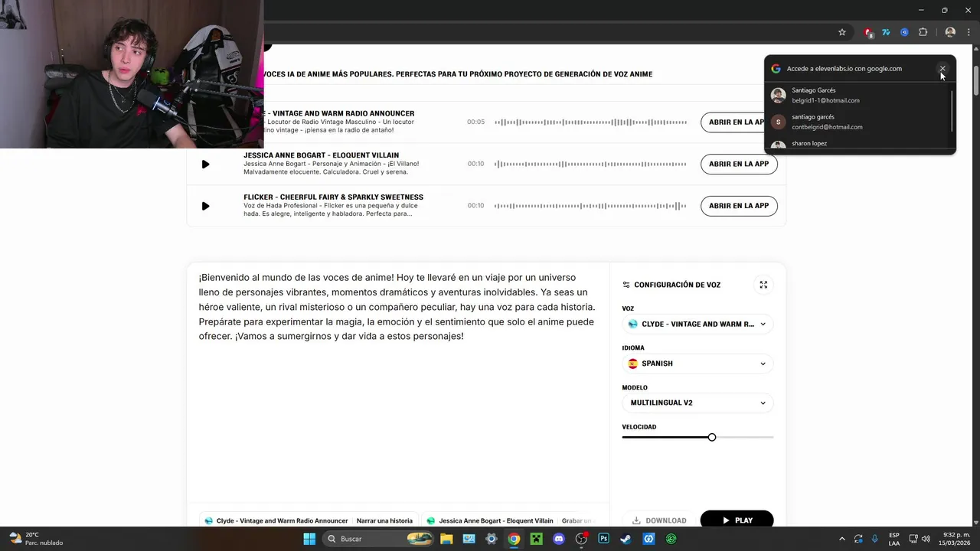Bookmark this page with the star icon

pyautogui.click(x=842, y=32)
